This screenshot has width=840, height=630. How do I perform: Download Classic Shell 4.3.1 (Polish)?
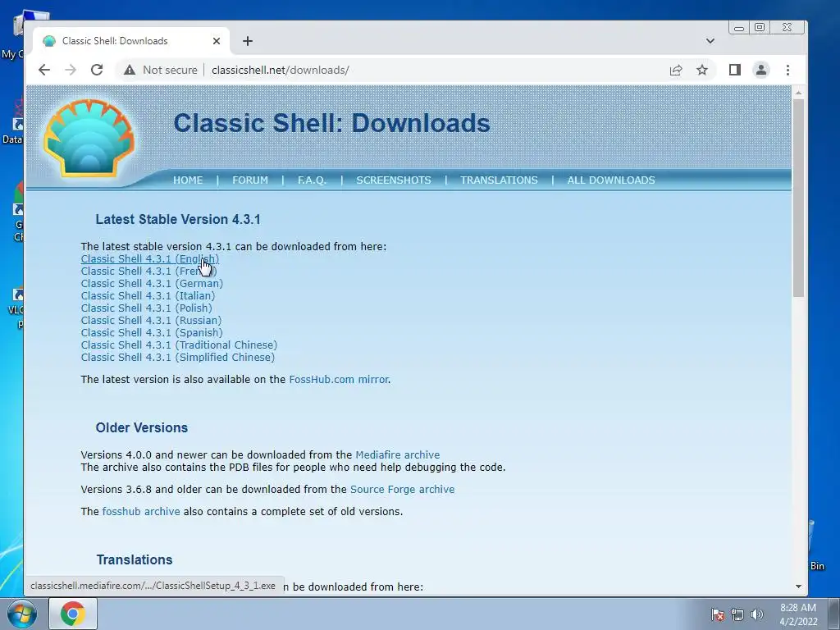click(147, 308)
